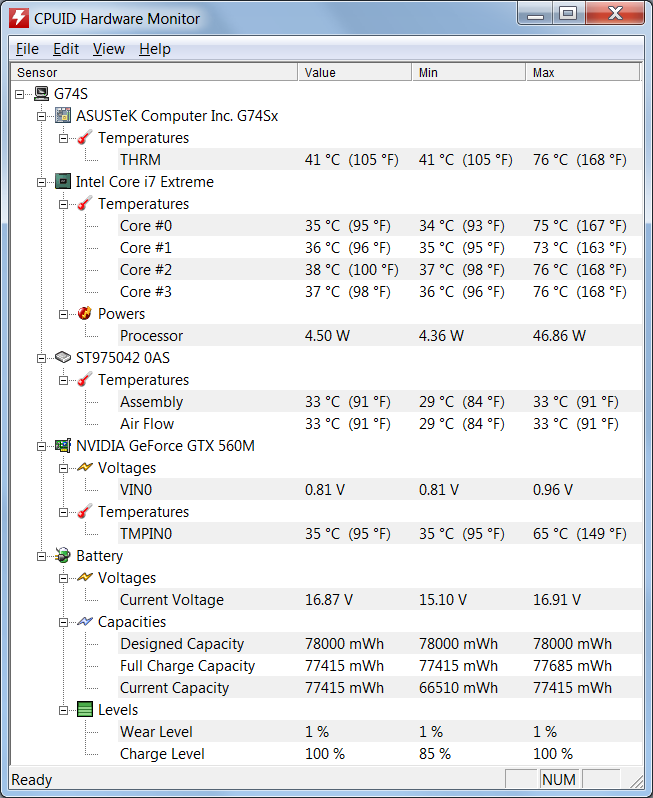This screenshot has height=798, width=653.
Task: Click the Capacities graph icon under Battery
Action: [x=85, y=622]
